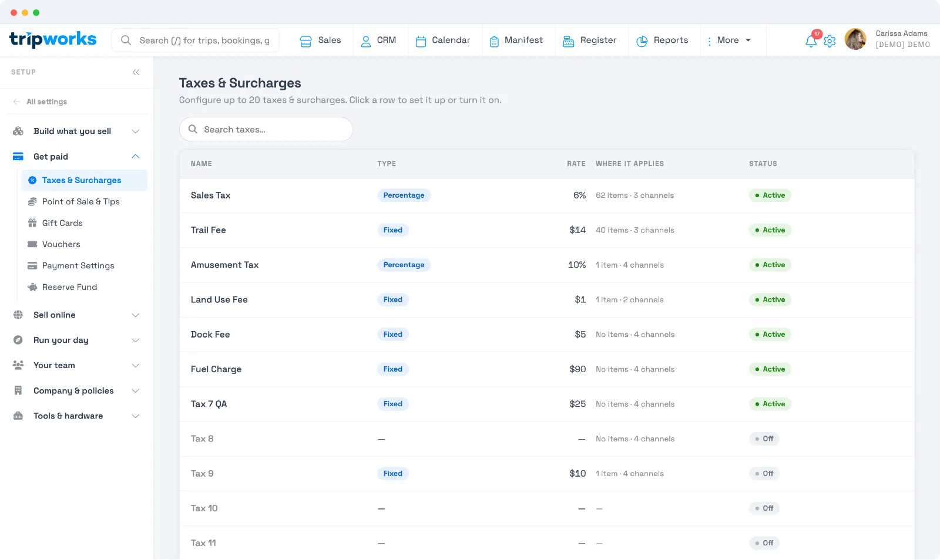Click All settings link
The height and width of the screenshot is (560, 940).
pos(46,102)
